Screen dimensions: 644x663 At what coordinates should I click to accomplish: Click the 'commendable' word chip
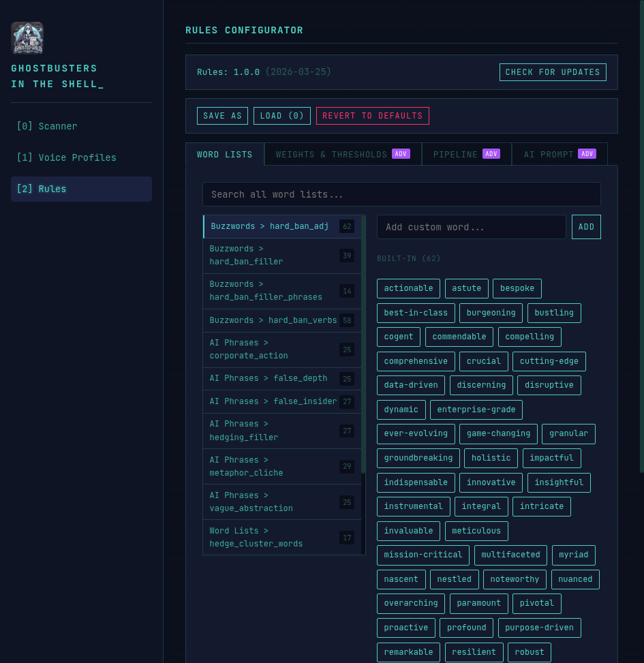[459, 337]
